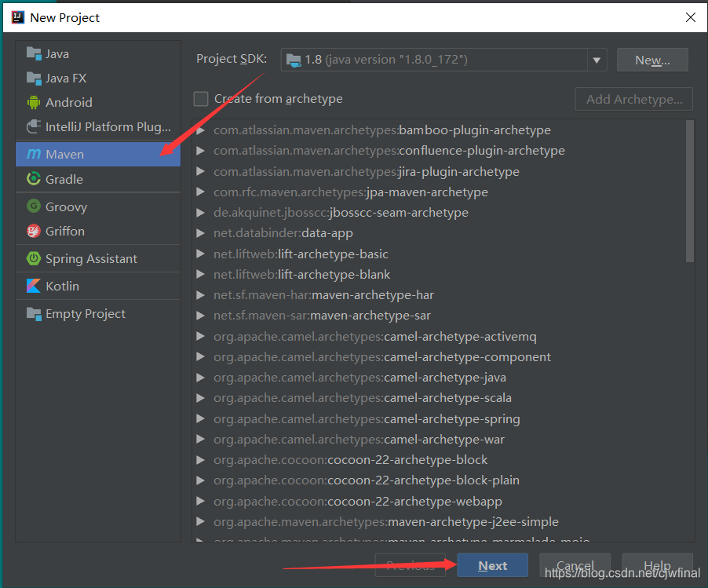Enable Create from archetype checkbox
Screen dimensions: 708x588
(x=201, y=99)
